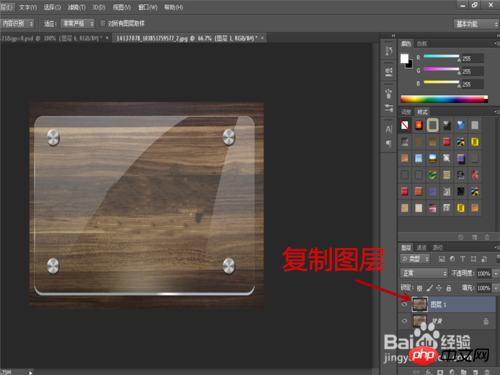The image size is (500, 375).
Task: Create a new group folder icon
Action: [x=464, y=372]
